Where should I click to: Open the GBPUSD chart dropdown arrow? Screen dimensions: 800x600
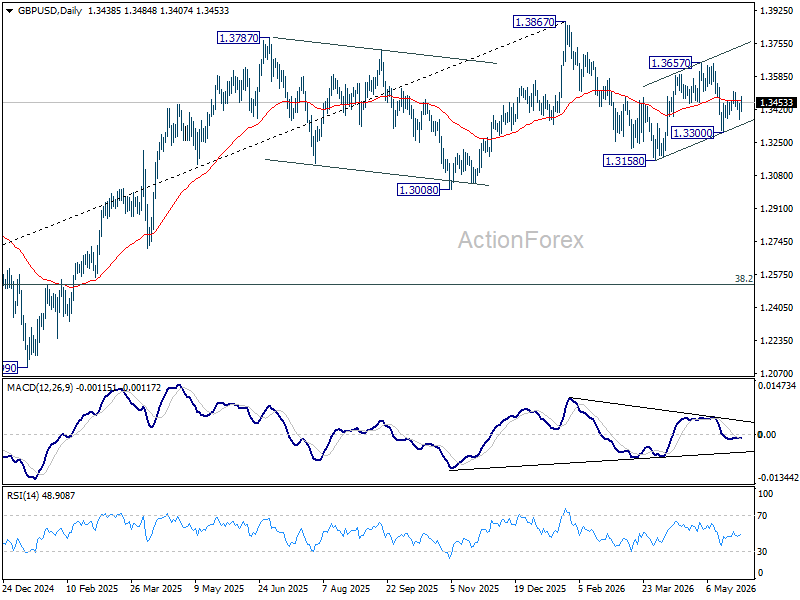(x=9, y=11)
